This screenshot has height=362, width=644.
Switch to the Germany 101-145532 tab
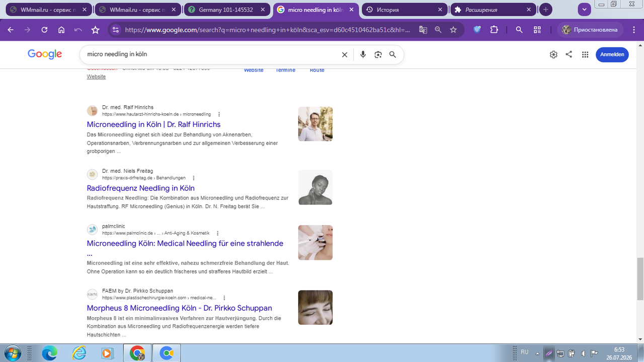click(x=227, y=10)
